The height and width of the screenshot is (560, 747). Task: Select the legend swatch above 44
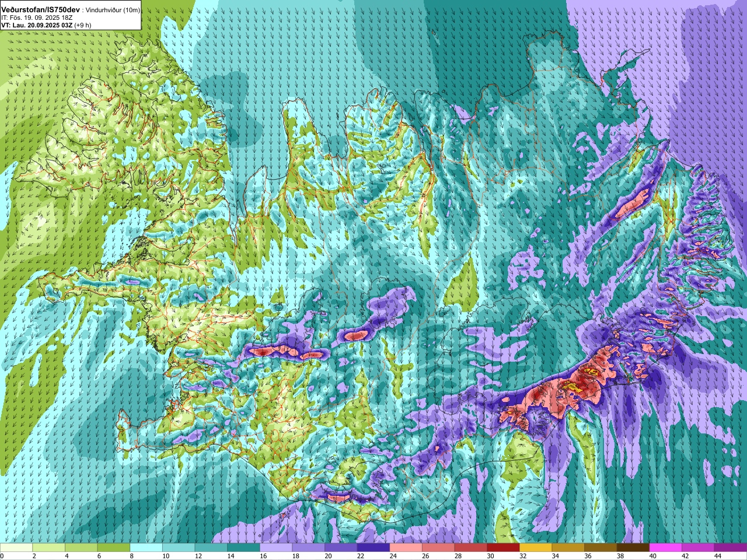click(731, 548)
